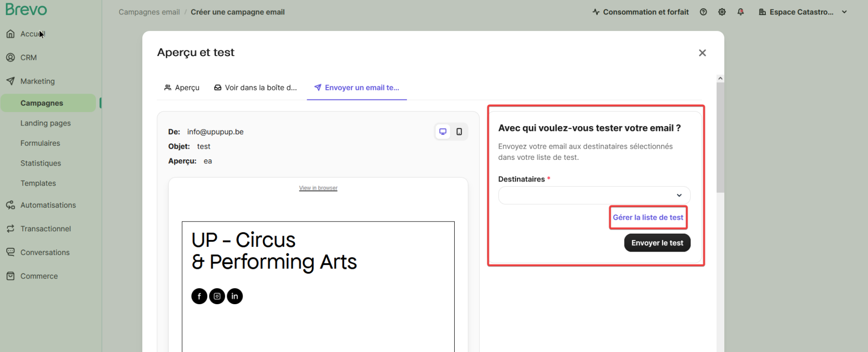868x352 pixels.
Task: Switch to mobile preview mode
Action: (459, 132)
